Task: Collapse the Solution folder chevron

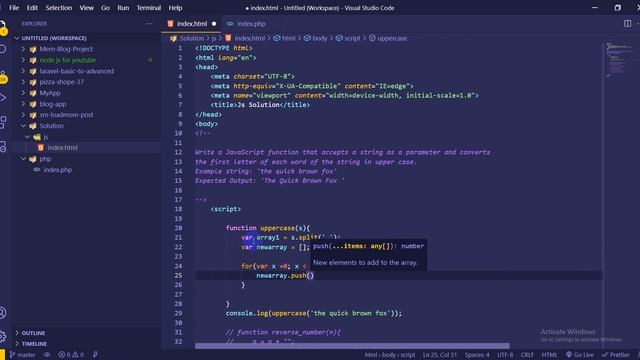Action: click(x=23, y=126)
